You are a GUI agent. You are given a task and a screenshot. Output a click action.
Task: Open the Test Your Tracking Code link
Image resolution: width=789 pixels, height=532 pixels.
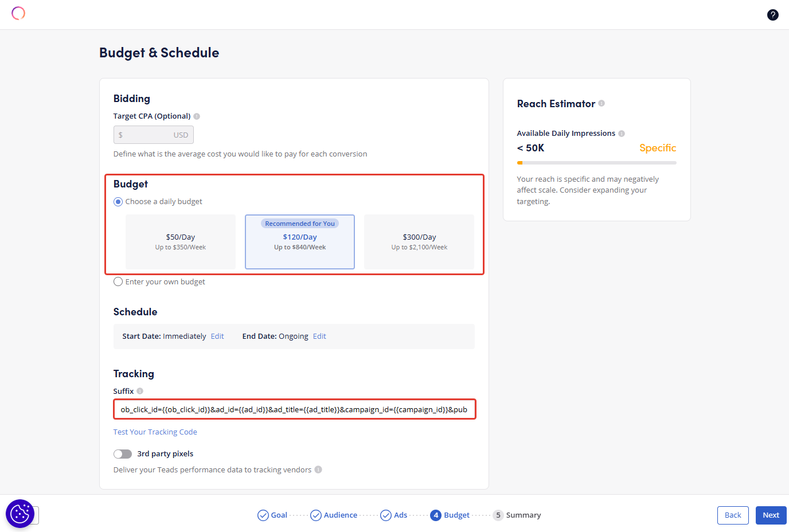click(155, 432)
